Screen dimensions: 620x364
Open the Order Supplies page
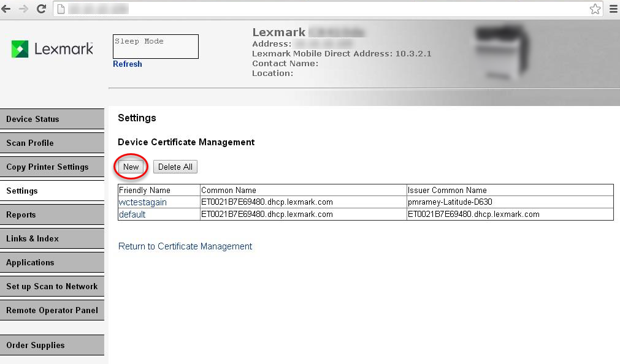pyautogui.click(x=52, y=345)
